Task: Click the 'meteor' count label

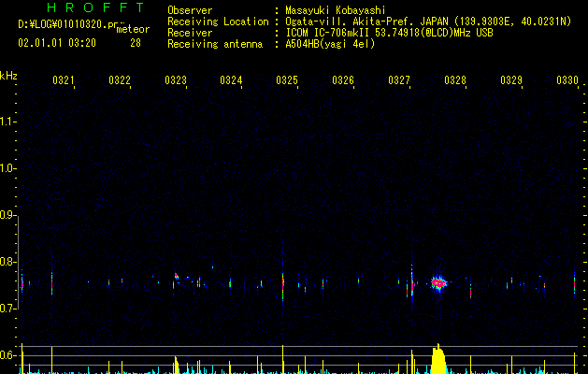Action: tap(133, 29)
